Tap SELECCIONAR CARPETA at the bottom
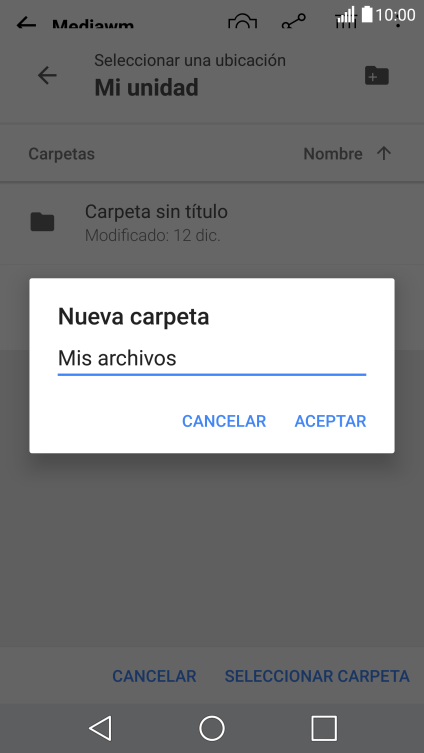This screenshot has height=753, width=424. tap(317, 676)
